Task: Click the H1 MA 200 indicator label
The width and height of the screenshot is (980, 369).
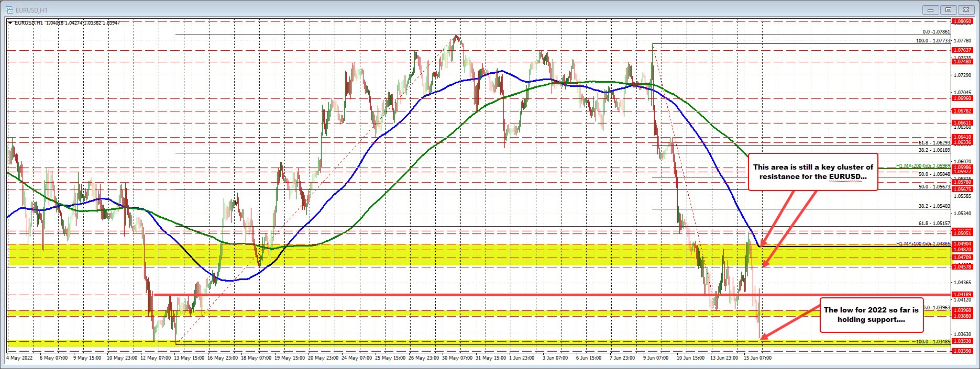Action: tap(923, 166)
